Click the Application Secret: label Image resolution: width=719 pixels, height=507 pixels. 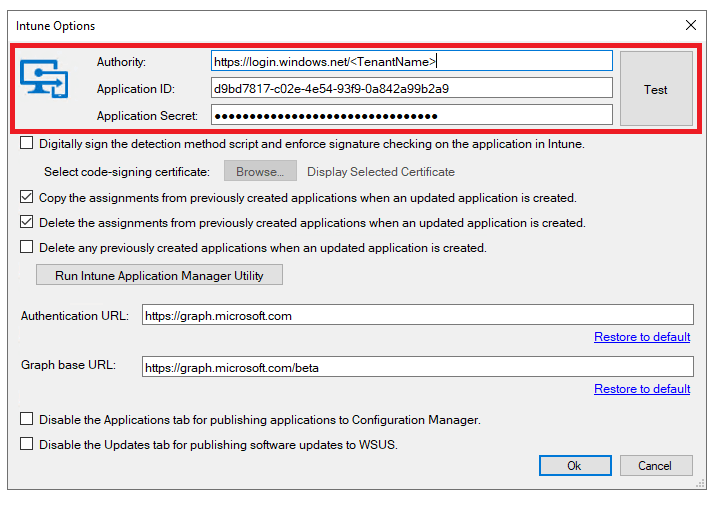point(147,116)
